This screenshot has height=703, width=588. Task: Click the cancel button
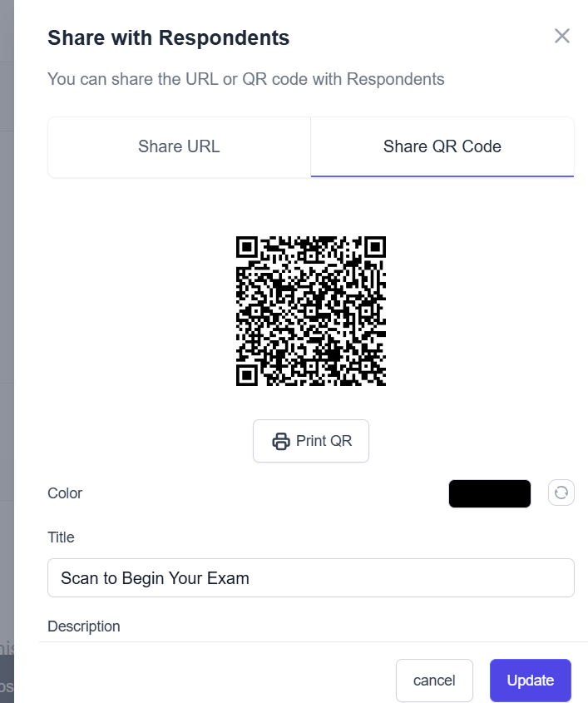[434, 680]
